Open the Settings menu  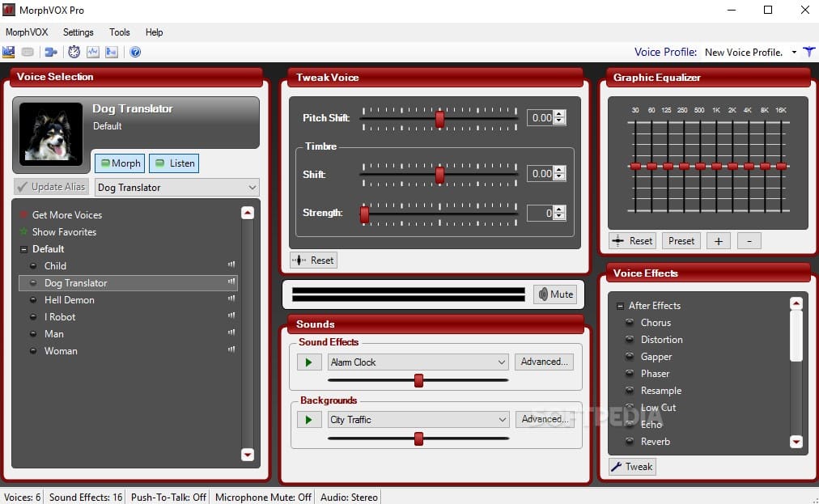(x=79, y=32)
